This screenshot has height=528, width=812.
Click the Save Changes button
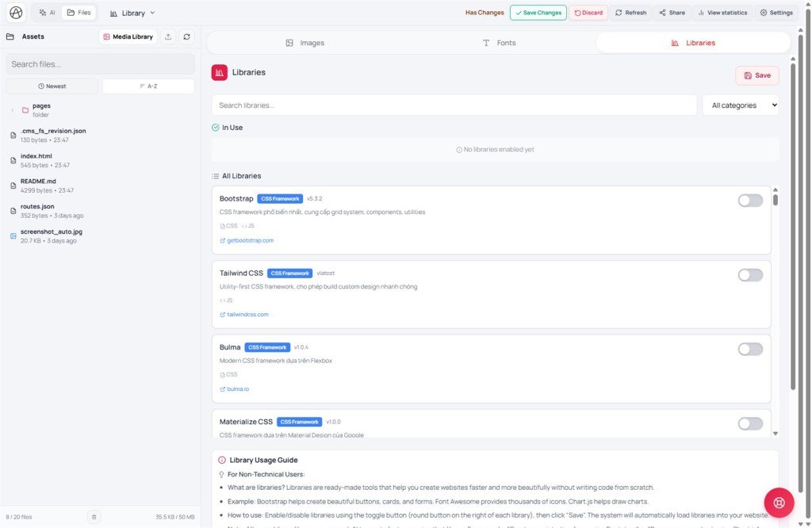coord(538,13)
